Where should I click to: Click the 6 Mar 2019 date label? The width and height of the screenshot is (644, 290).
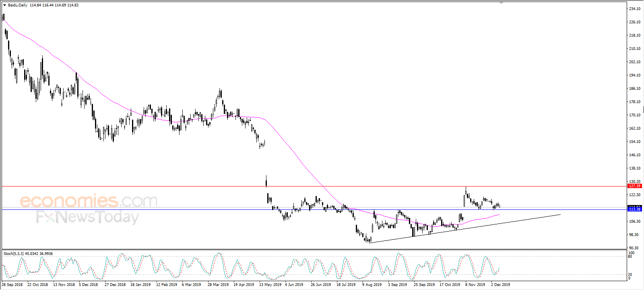tap(191, 285)
